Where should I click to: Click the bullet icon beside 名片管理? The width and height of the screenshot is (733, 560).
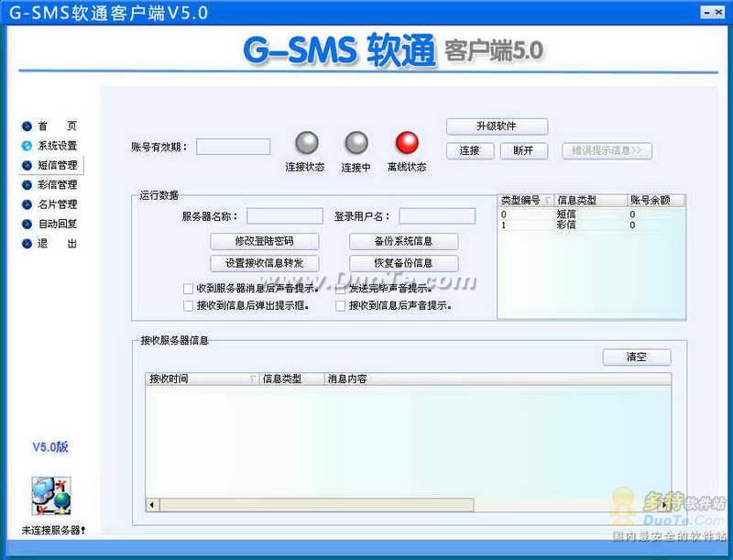pos(27,204)
